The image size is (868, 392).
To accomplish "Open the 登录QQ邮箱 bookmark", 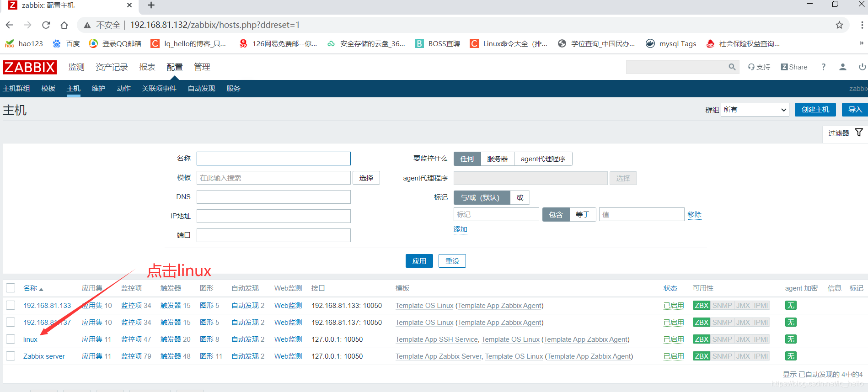I will coord(115,43).
